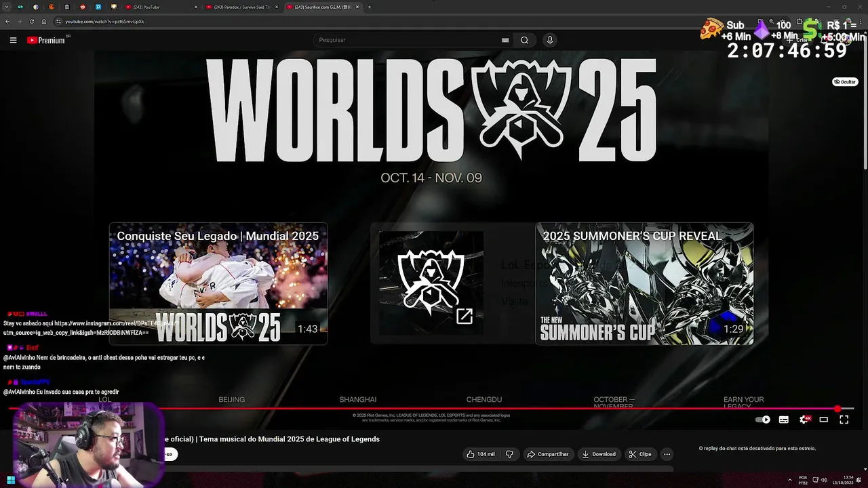868x488 pixels.
Task: Go to browser home page
Action: 44,21
